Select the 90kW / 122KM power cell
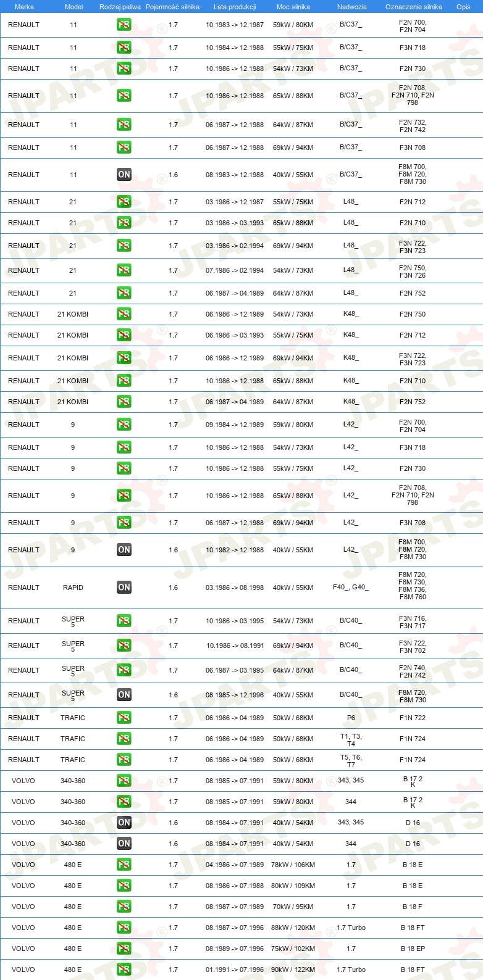The height and width of the screenshot is (980, 483). pyautogui.click(x=293, y=970)
